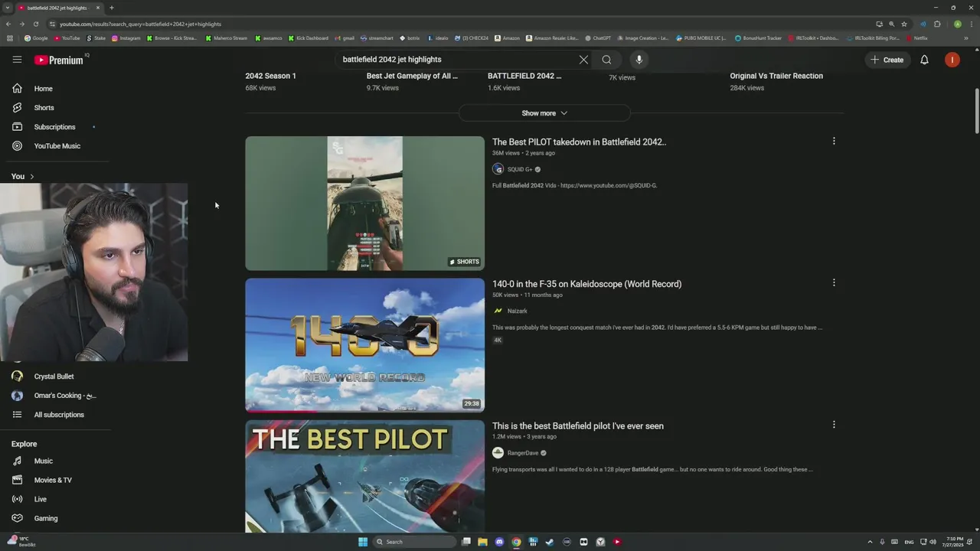Open Discord from the taskbar
The height and width of the screenshot is (551, 980).
500,542
